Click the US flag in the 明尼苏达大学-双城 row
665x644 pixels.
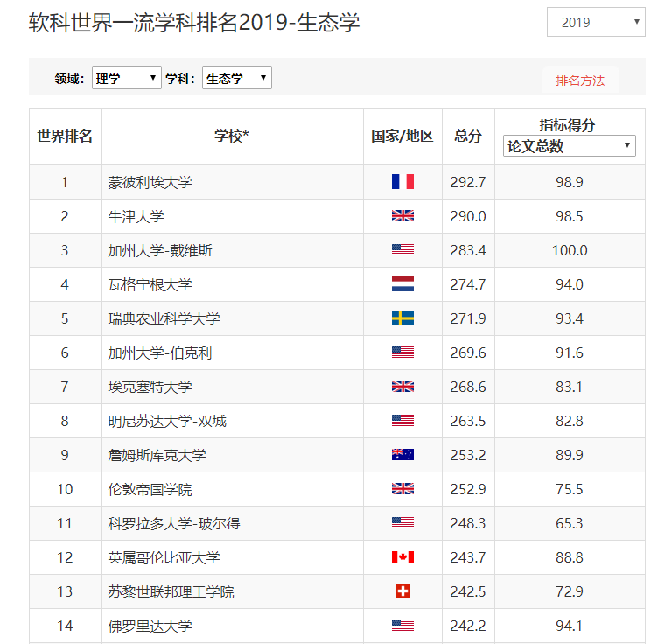pyautogui.click(x=402, y=420)
